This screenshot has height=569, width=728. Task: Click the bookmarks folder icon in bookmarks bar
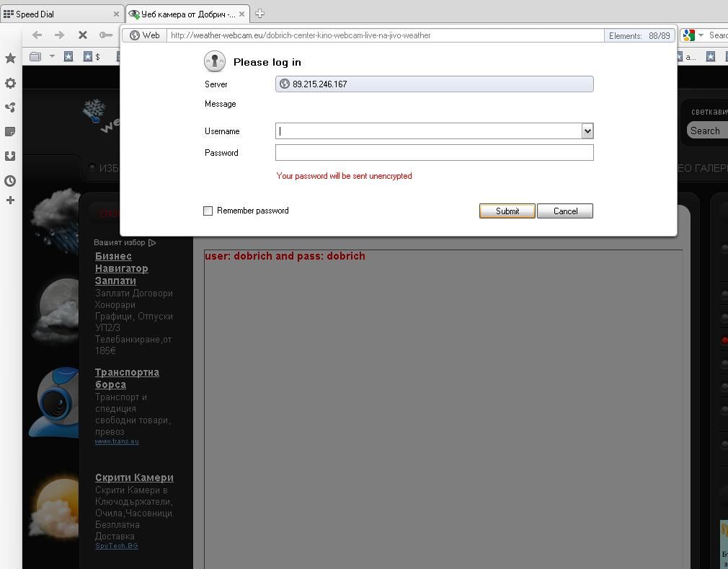click(35, 57)
